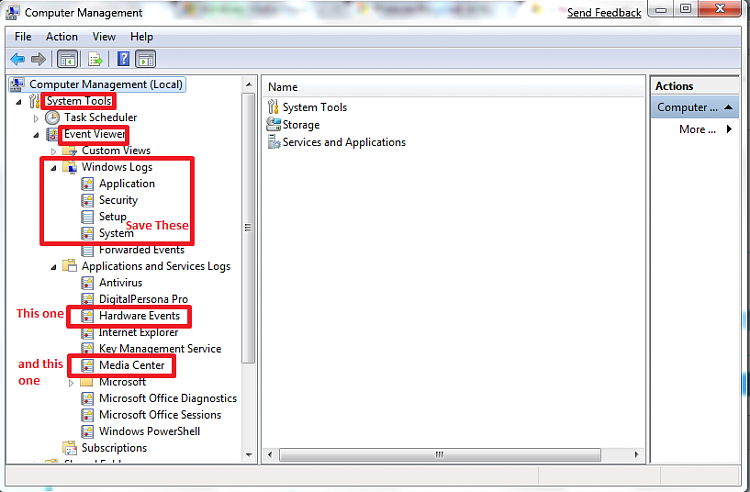Open the File menu
This screenshot has width=750, height=492.
pyautogui.click(x=22, y=37)
